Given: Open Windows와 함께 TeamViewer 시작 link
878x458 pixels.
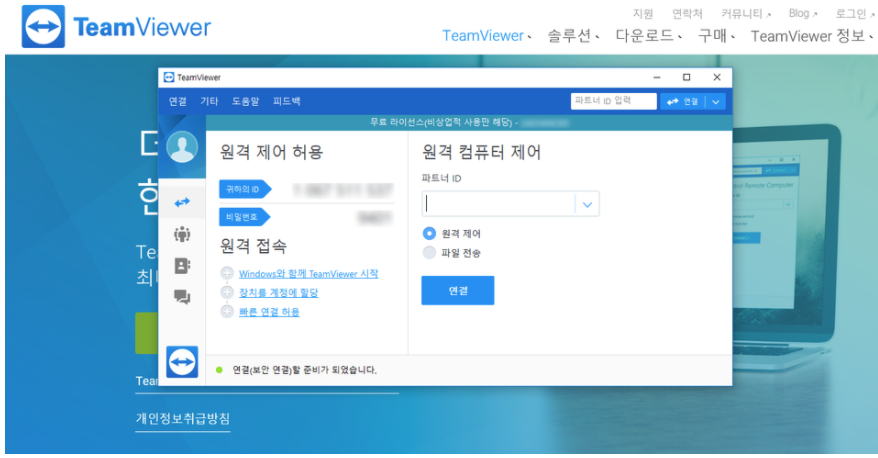Looking at the screenshot, I should (309, 274).
